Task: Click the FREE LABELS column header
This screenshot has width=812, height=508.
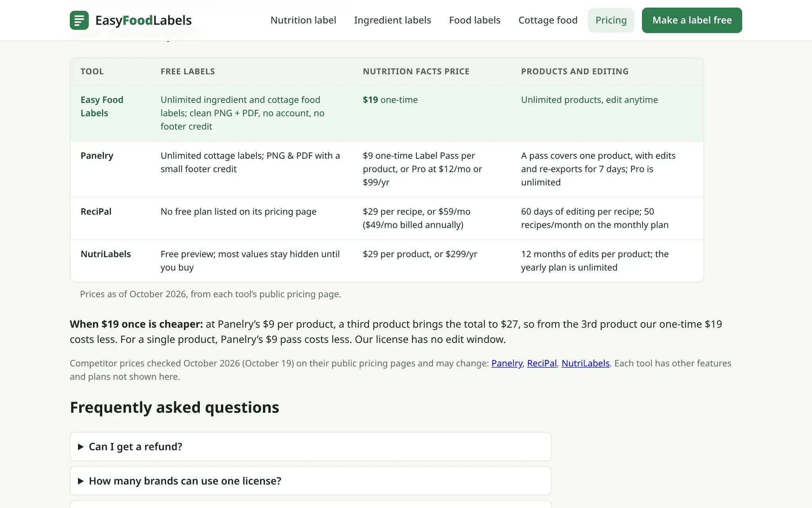Action: (x=188, y=71)
